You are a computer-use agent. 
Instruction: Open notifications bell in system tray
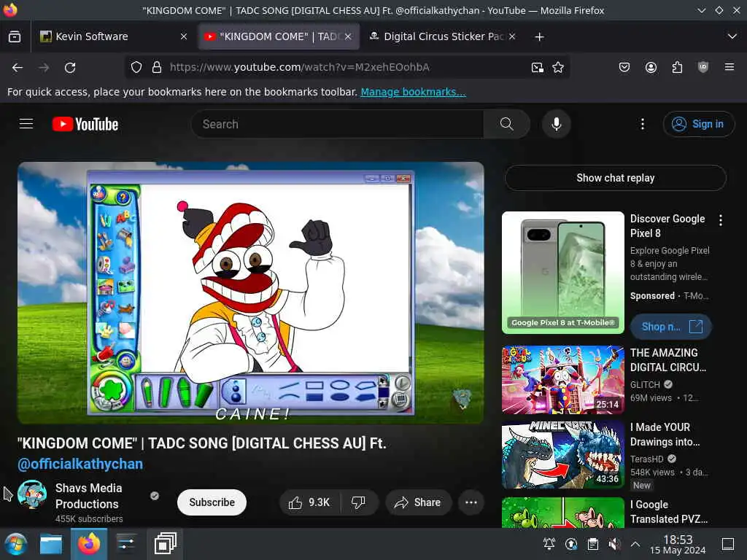(549, 544)
